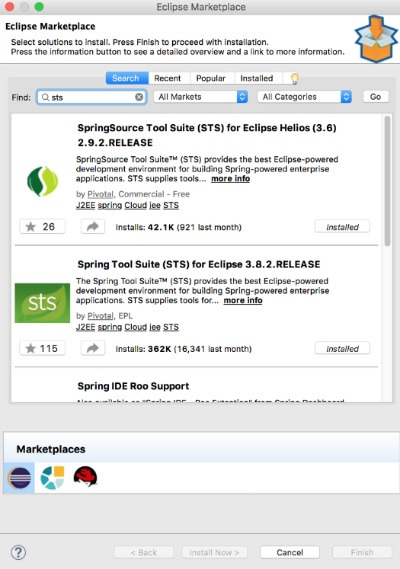Click the Cancel button

[x=290, y=552]
